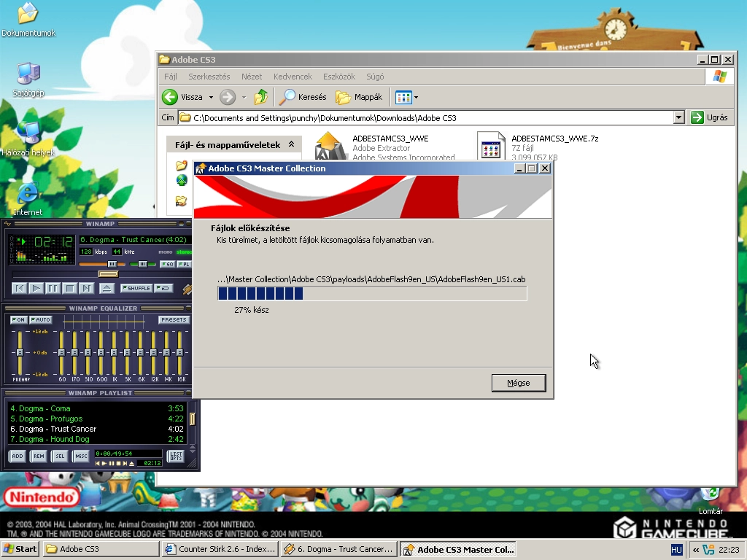The height and width of the screenshot is (560, 747).
Task: Switch to Dogma - Trust Cancer taskbar button
Action: pos(339,549)
